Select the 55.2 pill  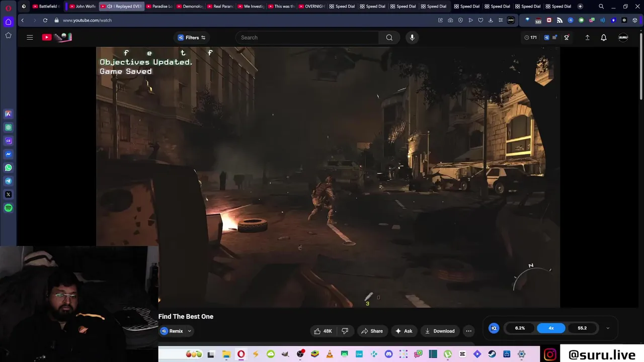[582, 328]
